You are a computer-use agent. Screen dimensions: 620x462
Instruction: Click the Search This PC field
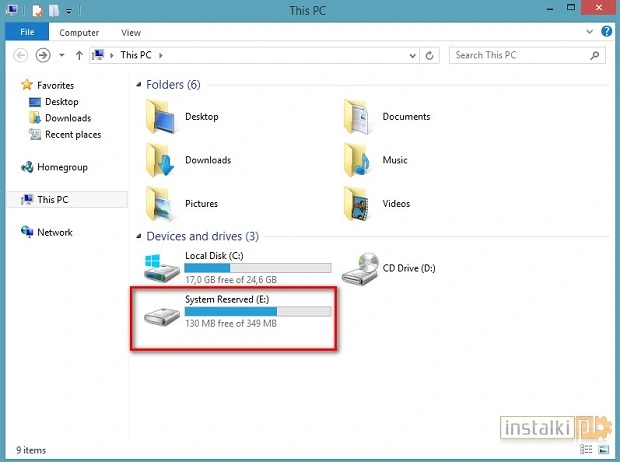click(520, 55)
